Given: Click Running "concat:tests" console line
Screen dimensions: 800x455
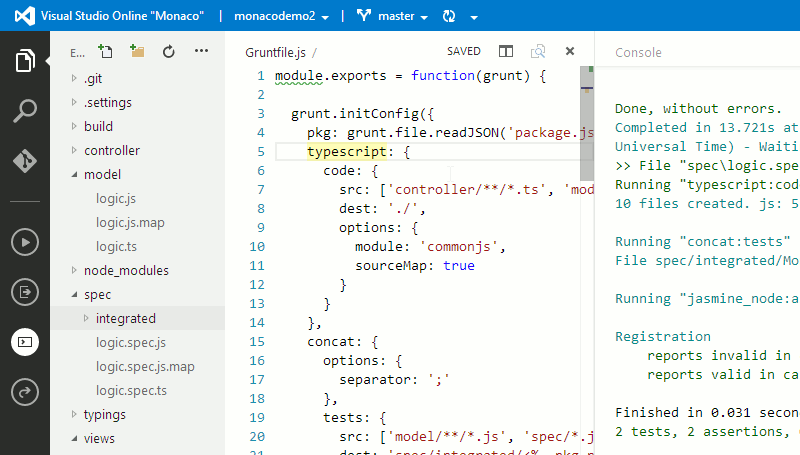Looking at the screenshot, I should pyautogui.click(x=703, y=241).
